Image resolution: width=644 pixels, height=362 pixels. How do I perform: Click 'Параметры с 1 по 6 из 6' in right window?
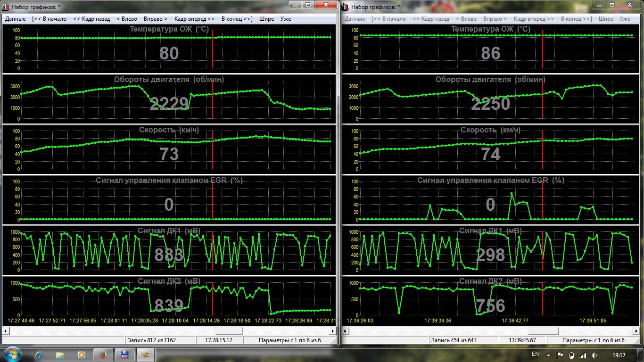click(594, 340)
